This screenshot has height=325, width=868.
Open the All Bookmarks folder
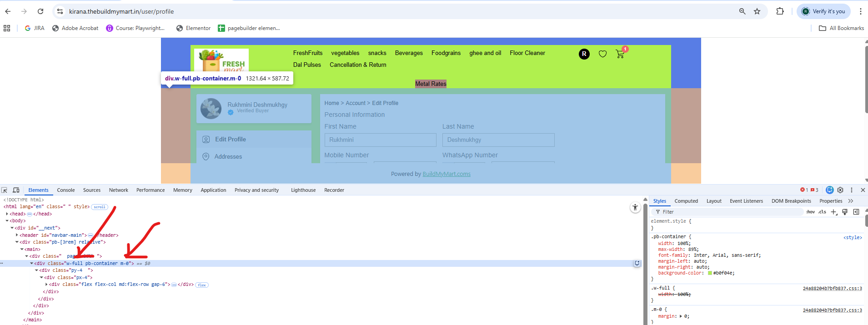pos(841,28)
